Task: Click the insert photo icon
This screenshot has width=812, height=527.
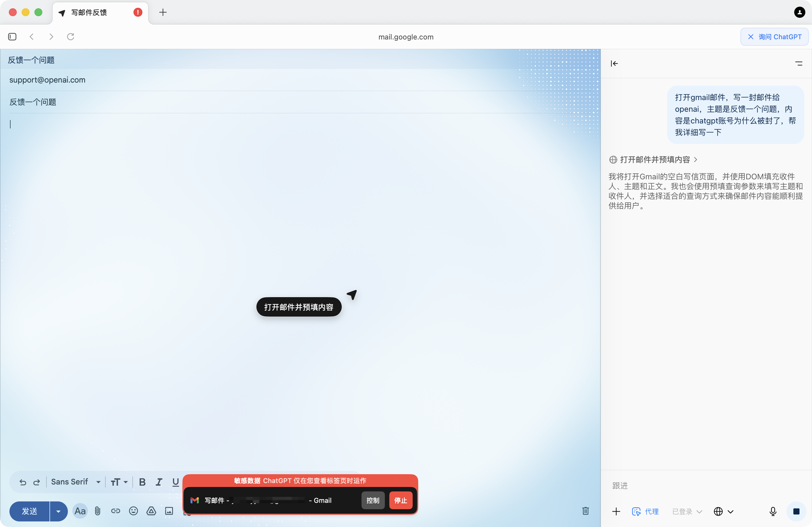Action: 169,511
